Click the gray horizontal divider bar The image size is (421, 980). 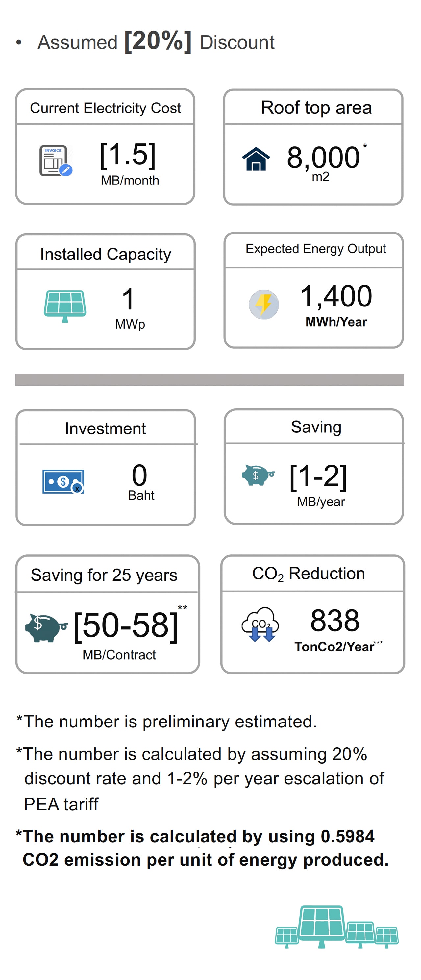[x=210, y=380]
